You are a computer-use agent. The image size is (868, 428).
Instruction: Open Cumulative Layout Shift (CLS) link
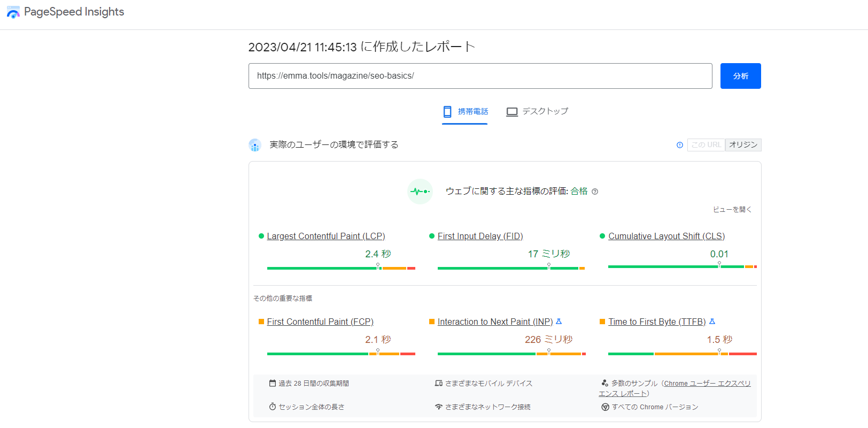tap(666, 236)
